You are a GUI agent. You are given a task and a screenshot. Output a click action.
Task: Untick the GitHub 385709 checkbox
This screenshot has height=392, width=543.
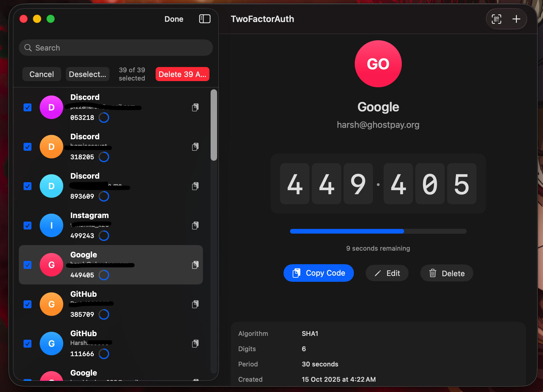click(28, 304)
